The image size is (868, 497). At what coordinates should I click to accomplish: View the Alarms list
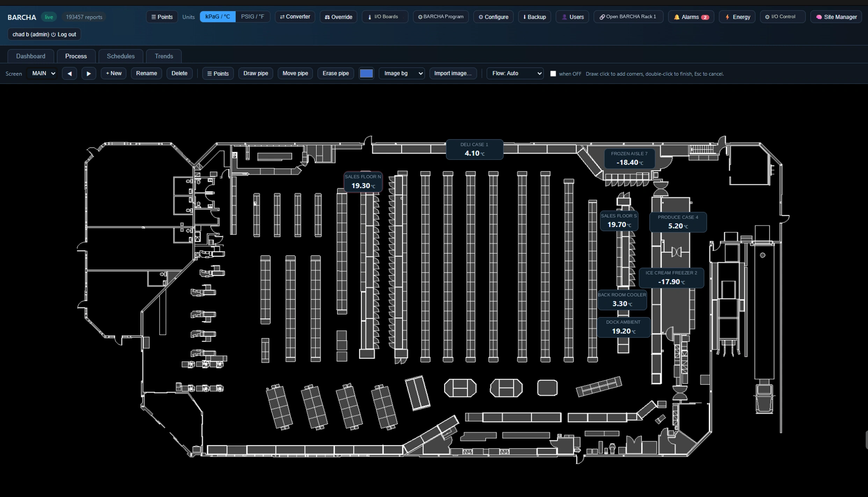pos(691,17)
